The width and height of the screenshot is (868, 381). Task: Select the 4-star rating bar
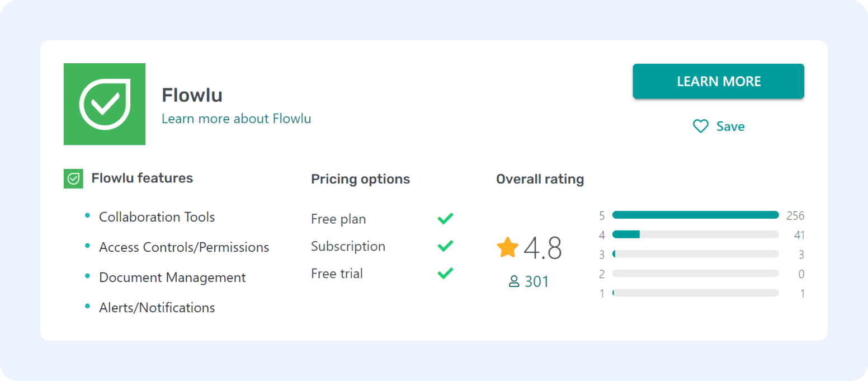(696, 234)
